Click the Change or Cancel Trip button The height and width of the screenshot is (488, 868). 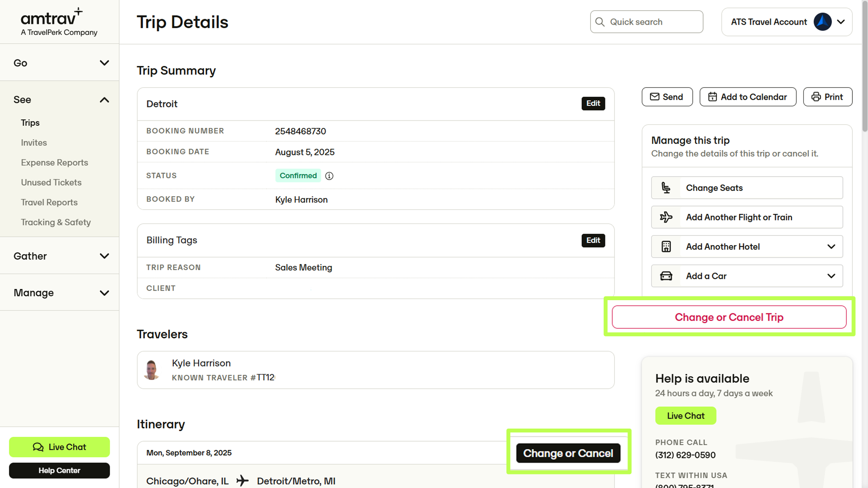point(729,317)
